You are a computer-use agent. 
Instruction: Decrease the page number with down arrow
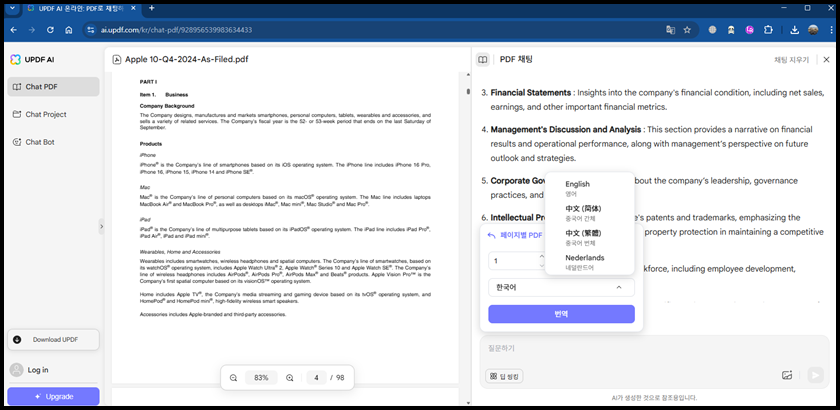[541, 265]
